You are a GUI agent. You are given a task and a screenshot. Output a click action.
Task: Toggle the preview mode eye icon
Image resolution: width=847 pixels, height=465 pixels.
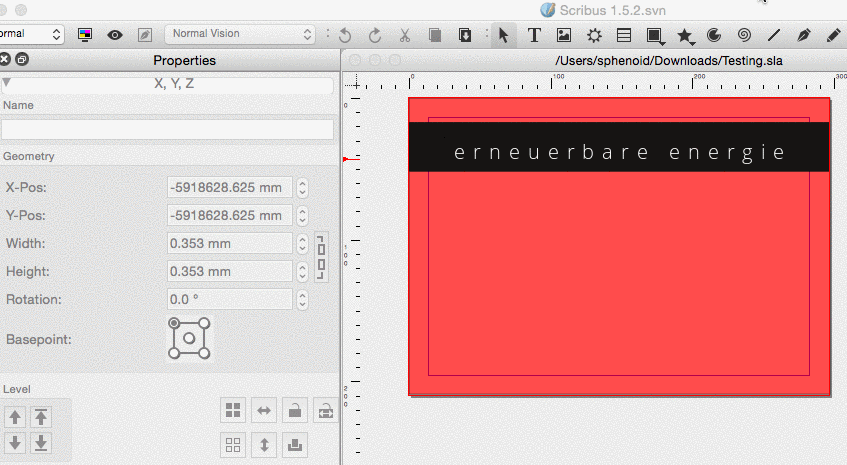click(115, 34)
